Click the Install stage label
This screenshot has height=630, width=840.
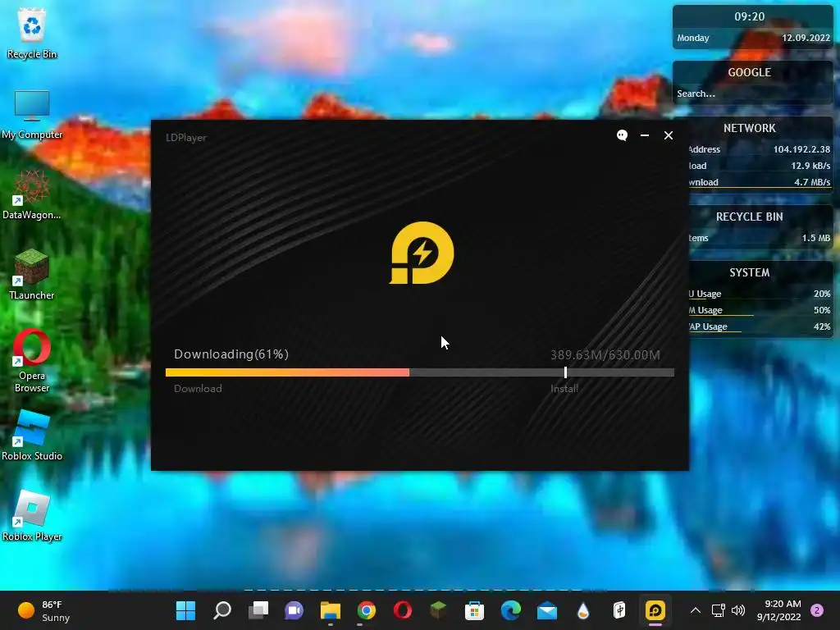click(x=564, y=389)
